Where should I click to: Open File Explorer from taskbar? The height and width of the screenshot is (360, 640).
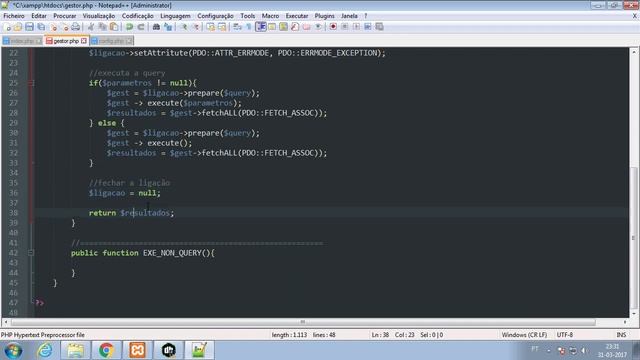(x=75, y=351)
